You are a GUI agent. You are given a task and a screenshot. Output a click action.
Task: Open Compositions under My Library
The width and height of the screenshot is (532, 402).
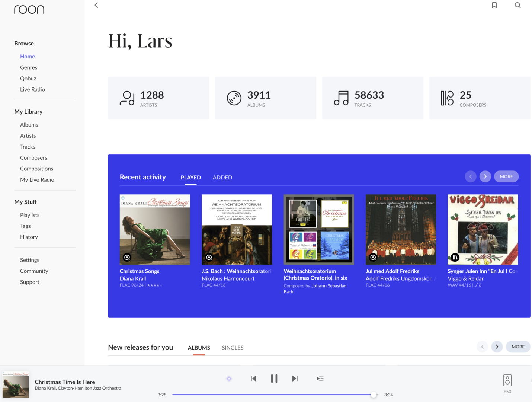36,169
